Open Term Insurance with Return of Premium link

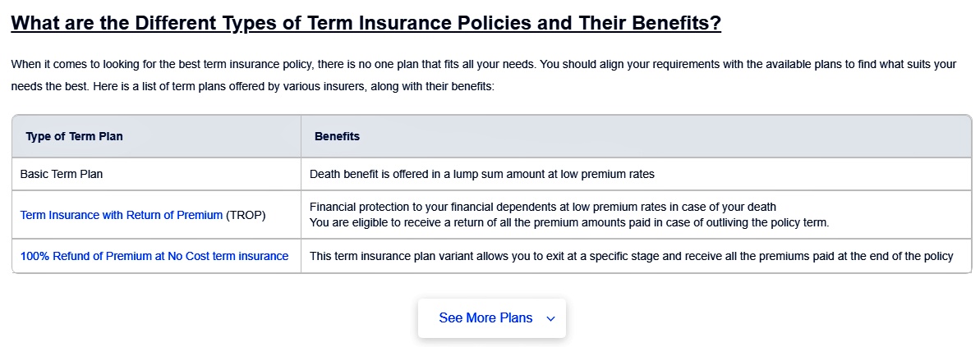point(122,215)
